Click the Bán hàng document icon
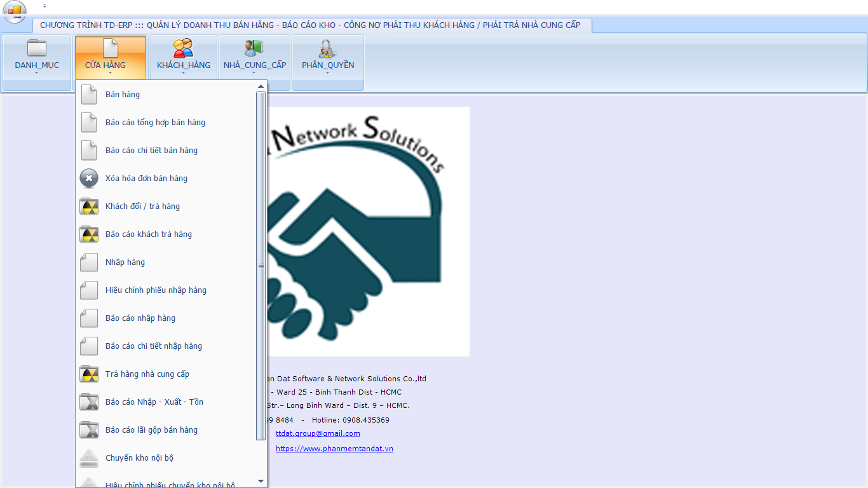The image size is (868, 488). 89,95
